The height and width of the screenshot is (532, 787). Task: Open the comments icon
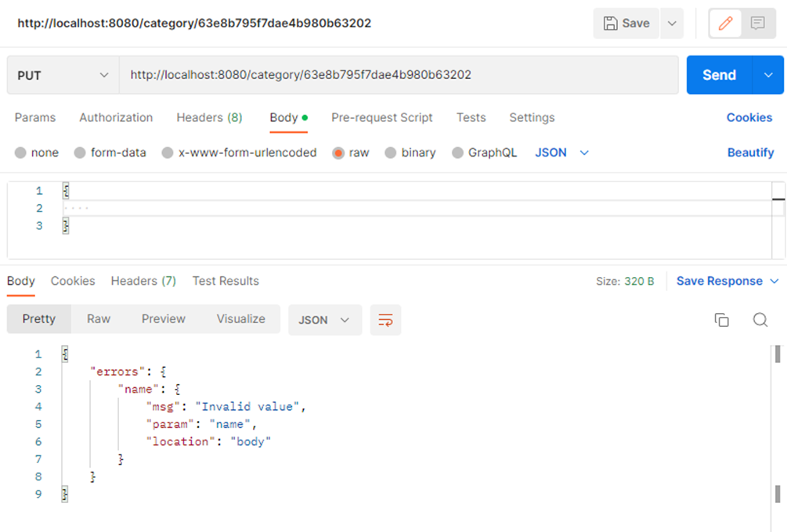point(757,23)
